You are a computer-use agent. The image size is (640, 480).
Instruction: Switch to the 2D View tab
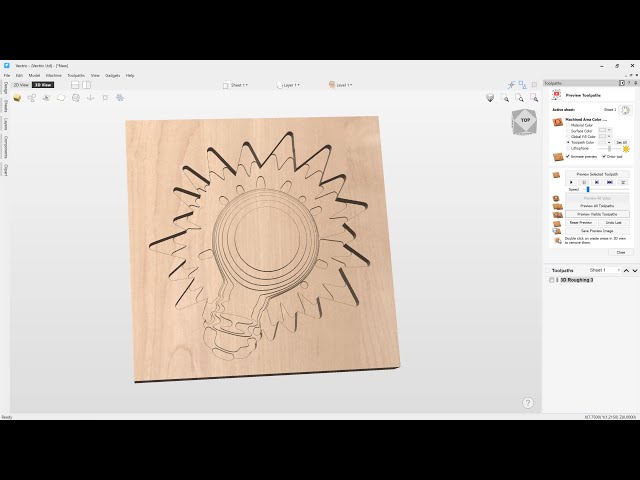pyautogui.click(x=21, y=85)
